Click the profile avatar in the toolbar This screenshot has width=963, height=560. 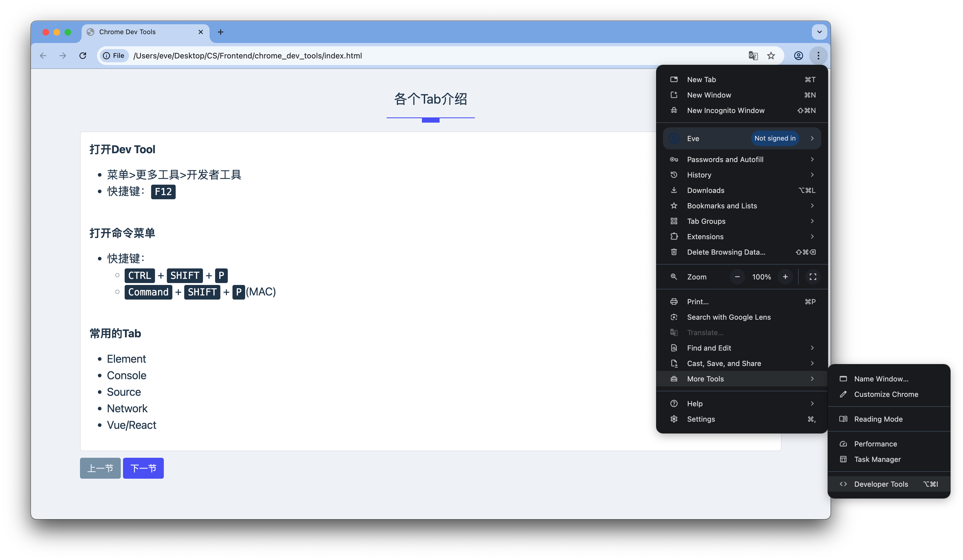click(x=798, y=55)
